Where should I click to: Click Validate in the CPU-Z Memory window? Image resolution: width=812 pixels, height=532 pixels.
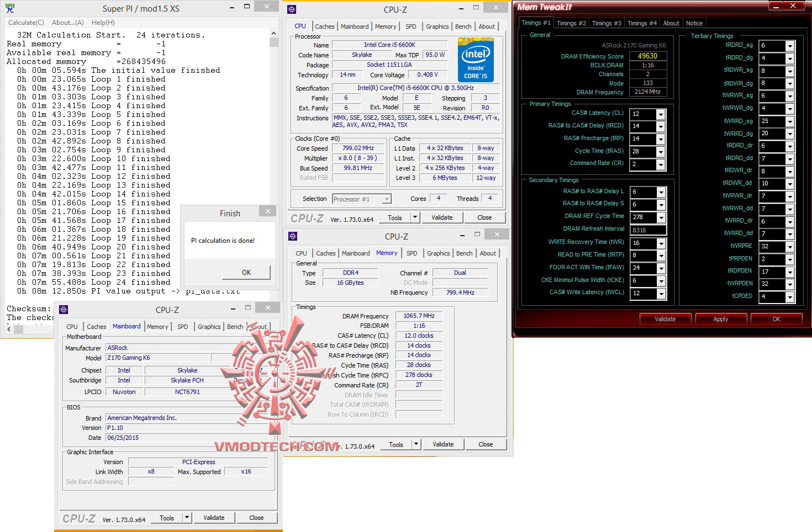[443, 444]
